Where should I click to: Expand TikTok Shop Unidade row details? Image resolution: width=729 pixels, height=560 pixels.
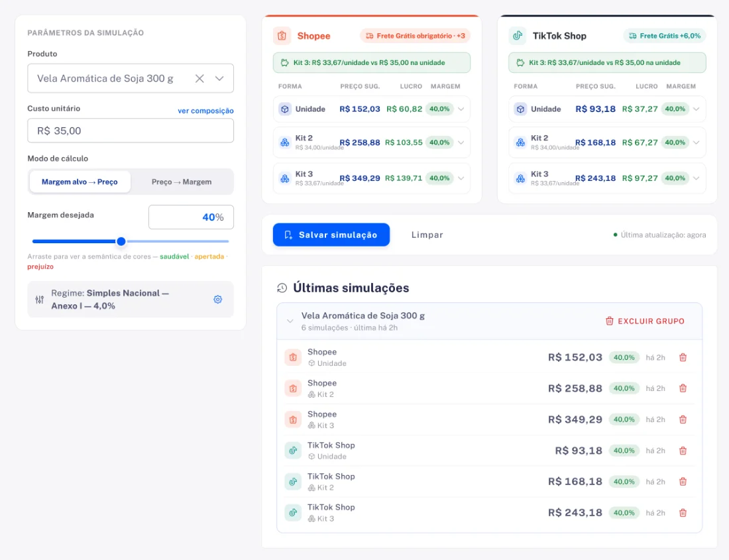tap(696, 109)
